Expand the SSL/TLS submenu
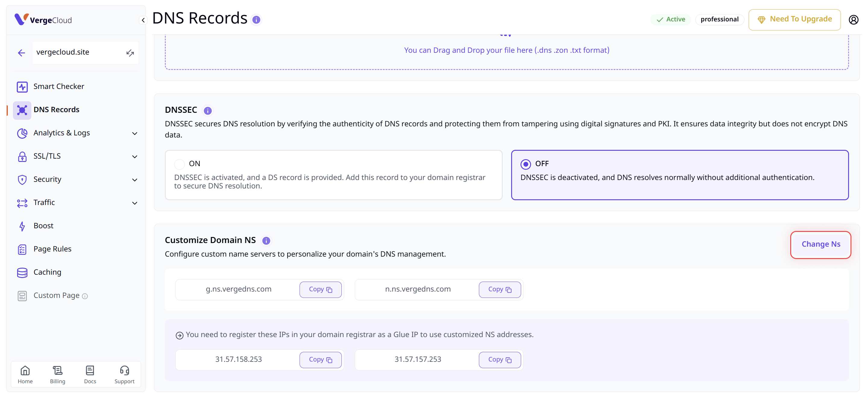 [134, 157]
